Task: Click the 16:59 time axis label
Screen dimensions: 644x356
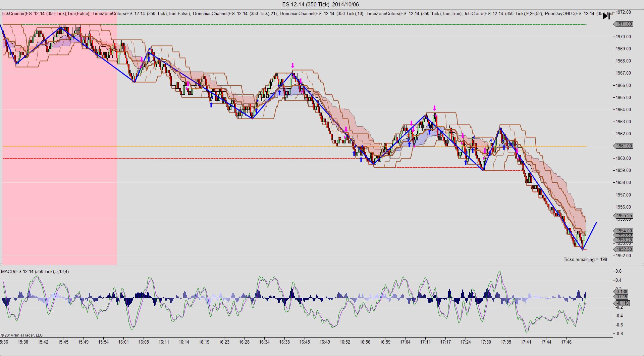Action: coord(385,342)
